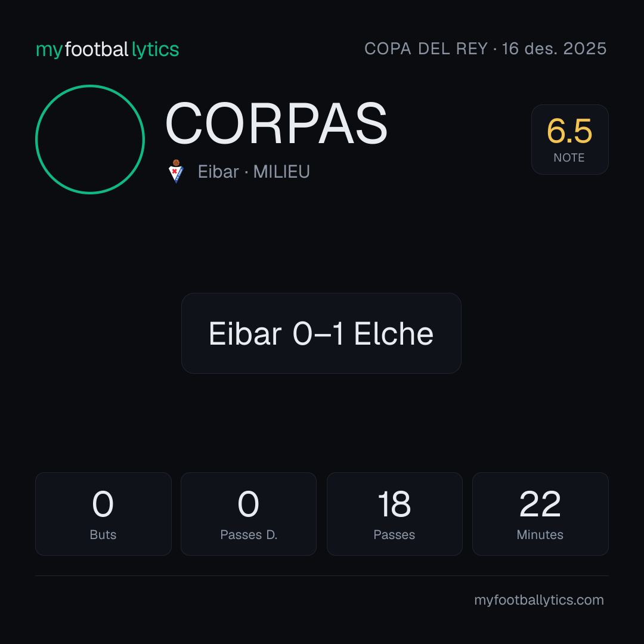
Task: Select the NOTE rating card
Action: click(569, 140)
